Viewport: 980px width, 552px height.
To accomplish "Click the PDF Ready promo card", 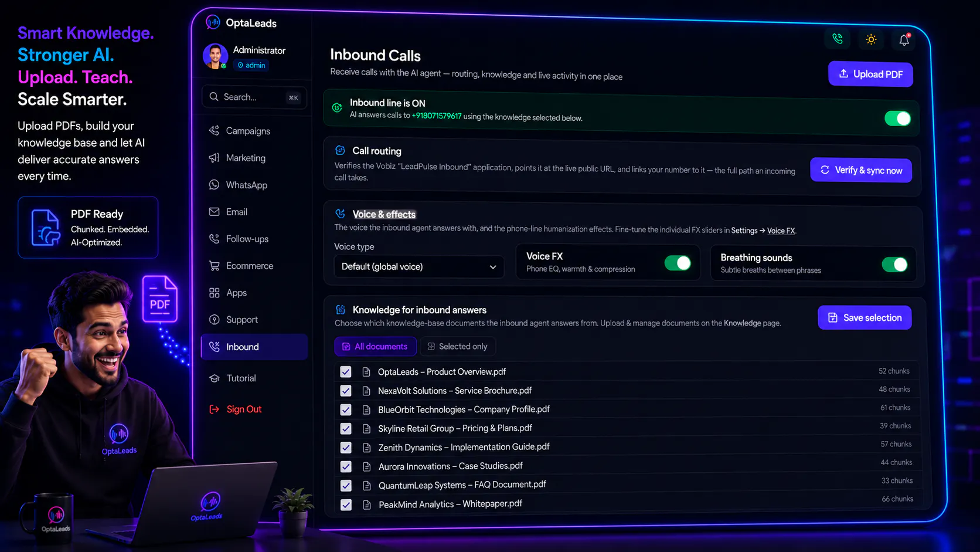I will tap(88, 228).
